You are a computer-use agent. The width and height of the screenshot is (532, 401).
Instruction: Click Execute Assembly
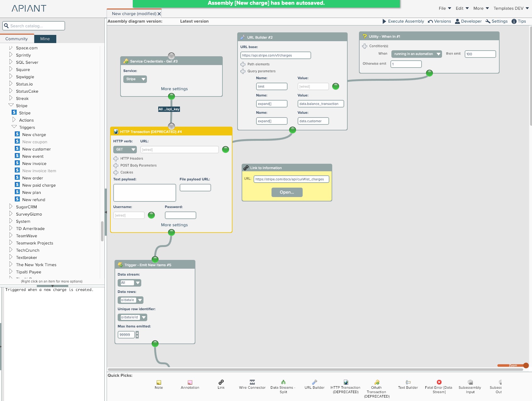click(403, 21)
